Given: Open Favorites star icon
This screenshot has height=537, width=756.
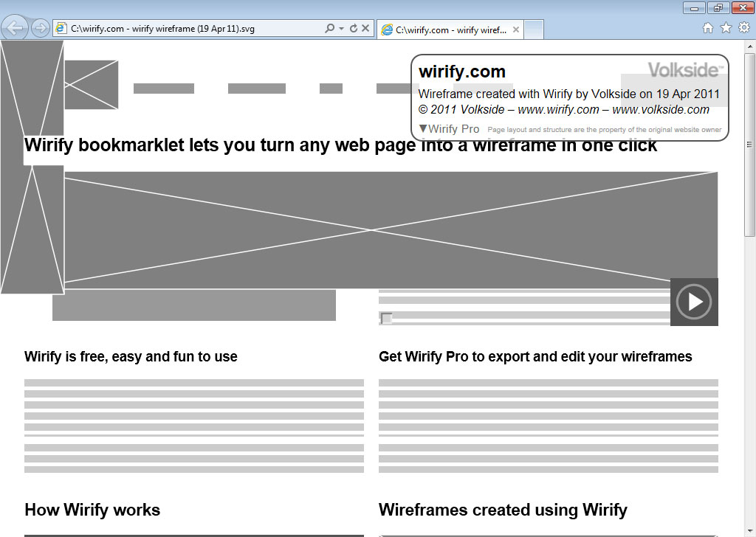Looking at the screenshot, I should [726, 28].
